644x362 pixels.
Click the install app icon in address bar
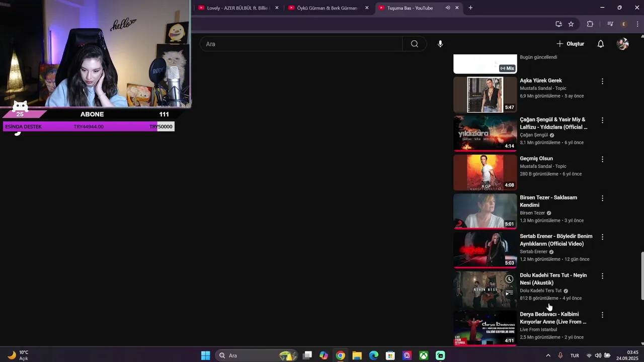coord(558,24)
